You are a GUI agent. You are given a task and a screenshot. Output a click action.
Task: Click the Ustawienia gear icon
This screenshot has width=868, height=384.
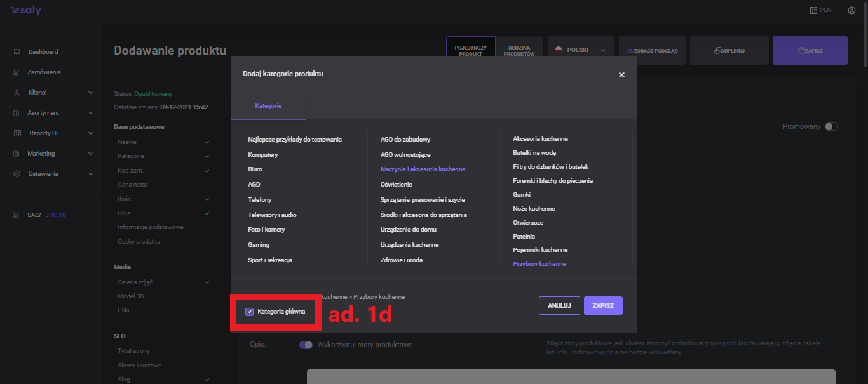click(17, 174)
